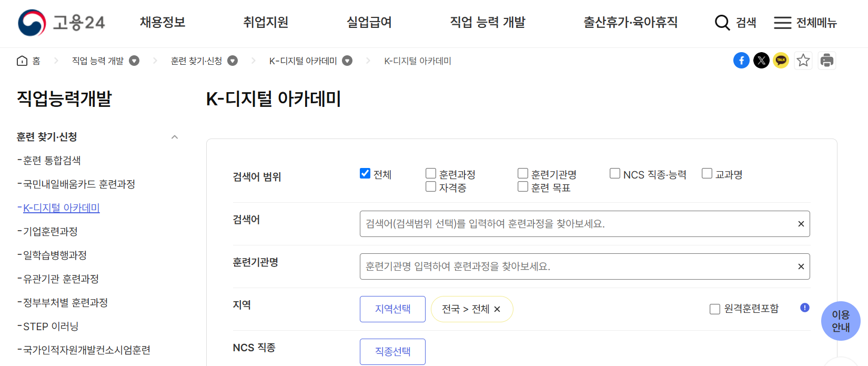Image resolution: width=868 pixels, height=366 pixels.
Task: Expand K-디지털 아카데미 breadcrumb dropdown
Action: click(347, 61)
